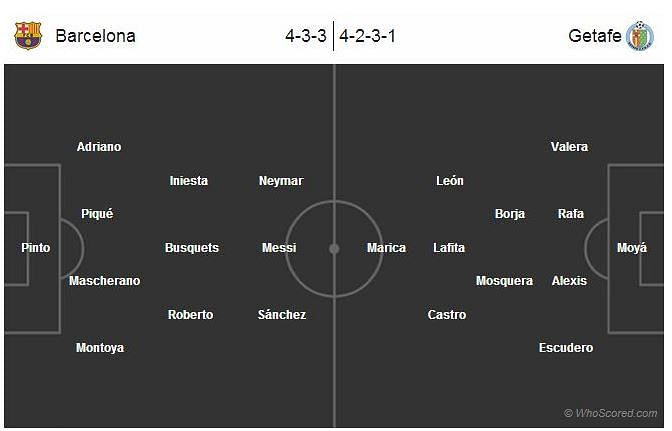The image size is (672, 431).
Task: Click Messi in Barcelona's lineup
Action: [279, 248]
